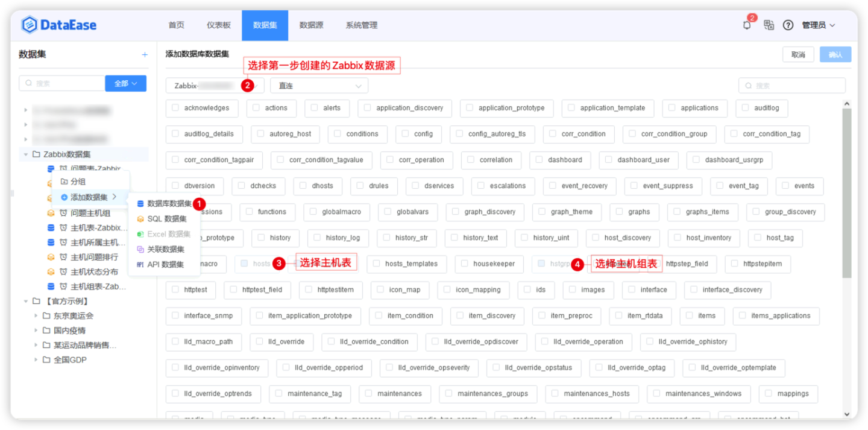
Task: Click the 数据集 tab in top navigation
Action: (265, 25)
